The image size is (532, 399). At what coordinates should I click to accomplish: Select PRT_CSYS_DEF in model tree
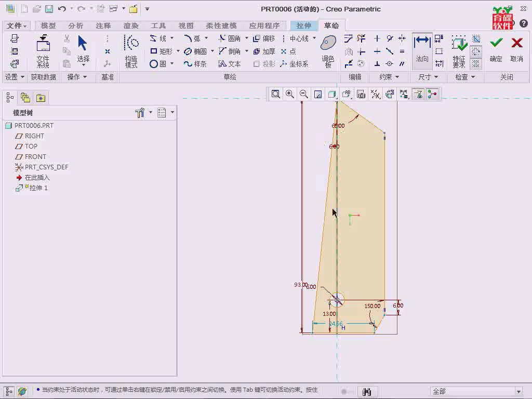[x=42, y=167]
